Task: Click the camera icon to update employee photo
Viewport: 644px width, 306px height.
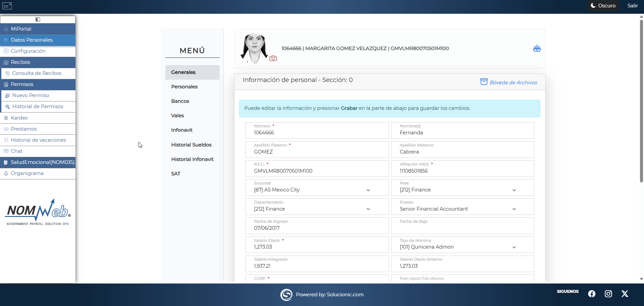Action: tap(273, 58)
